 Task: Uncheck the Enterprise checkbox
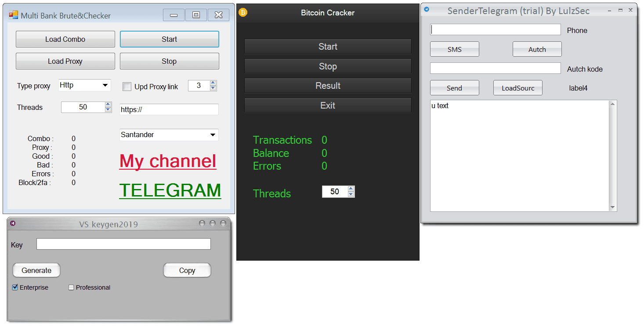tap(15, 287)
